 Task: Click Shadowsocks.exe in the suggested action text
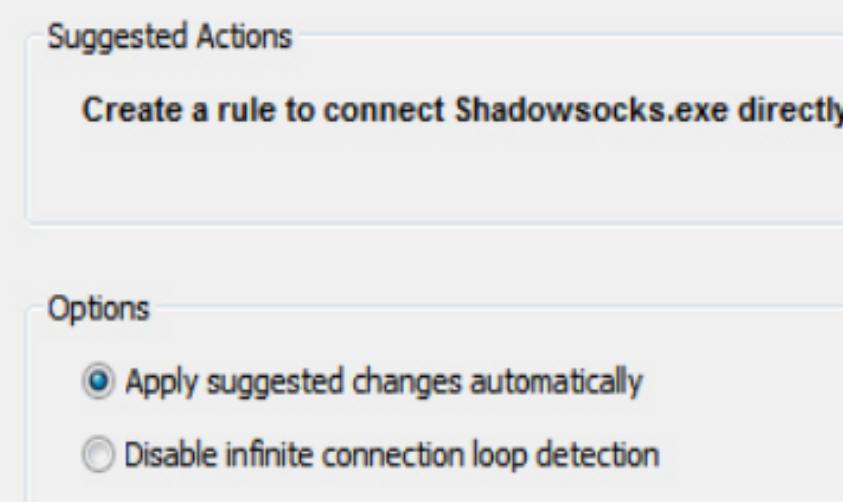coord(591,110)
